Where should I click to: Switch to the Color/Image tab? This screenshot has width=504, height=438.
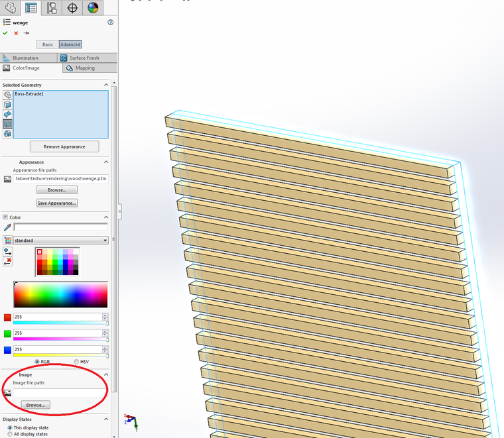pyautogui.click(x=31, y=68)
